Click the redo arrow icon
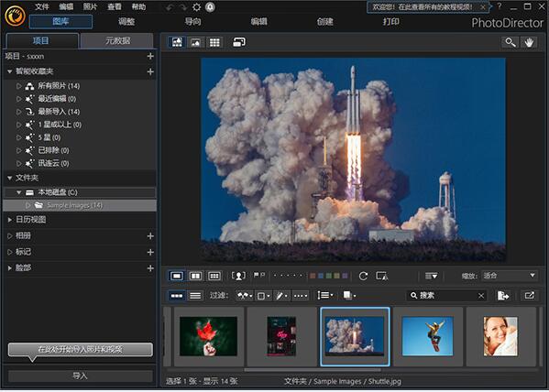 (183, 7)
